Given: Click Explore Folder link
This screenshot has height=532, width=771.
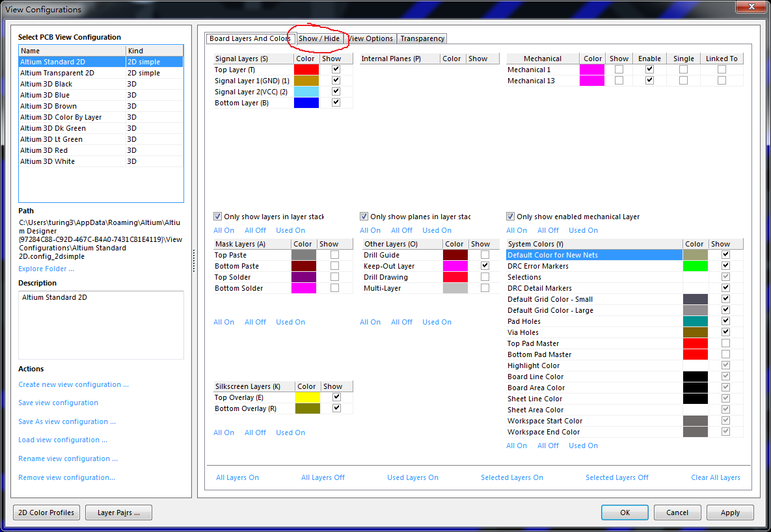Looking at the screenshot, I should (x=46, y=269).
